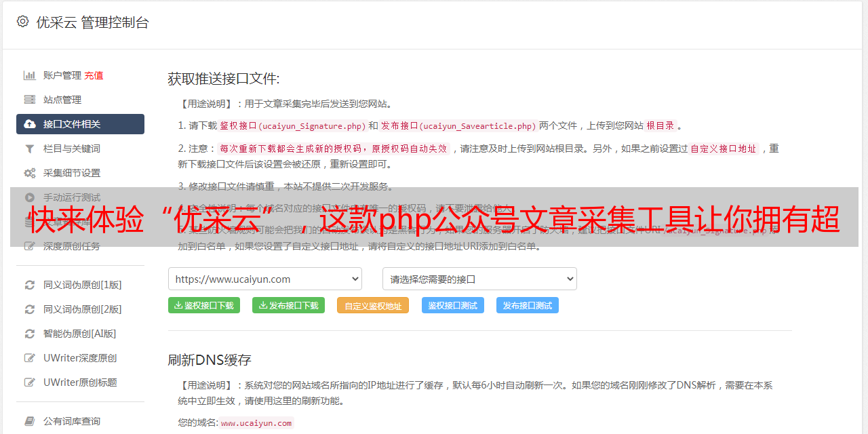Viewport: 868px width, 434px height.
Task: Click the highlighted 自定义接口地址 text
Action: point(724,149)
